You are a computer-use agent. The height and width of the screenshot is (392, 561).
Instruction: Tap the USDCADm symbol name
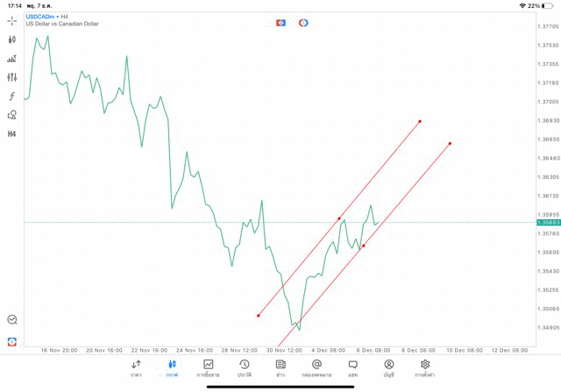[x=40, y=17]
